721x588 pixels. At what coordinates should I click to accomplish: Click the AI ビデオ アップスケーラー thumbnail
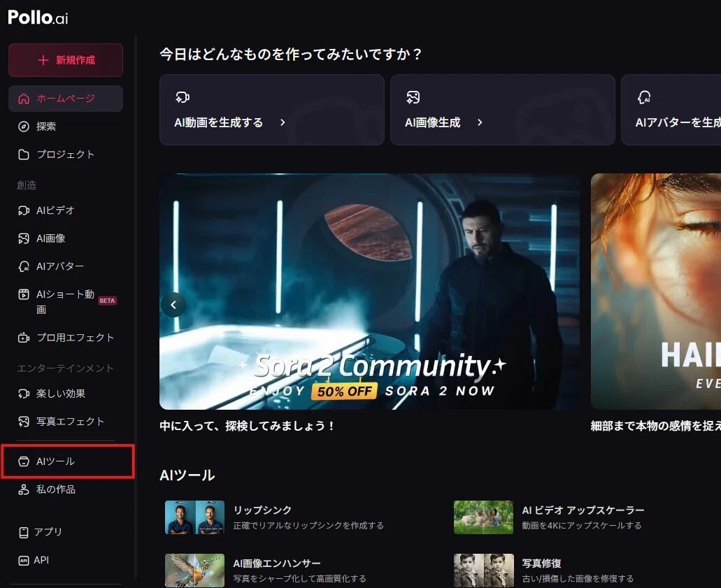point(483,517)
